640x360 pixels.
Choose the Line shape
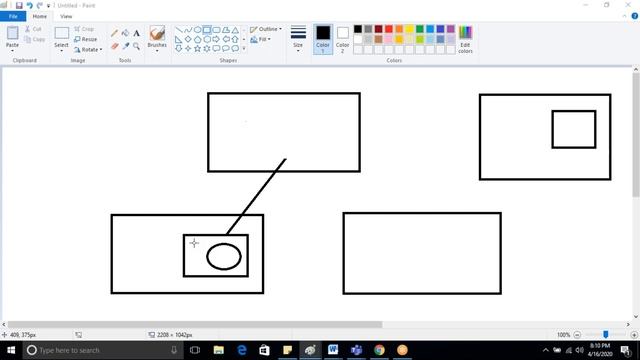[x=179, y=30]
